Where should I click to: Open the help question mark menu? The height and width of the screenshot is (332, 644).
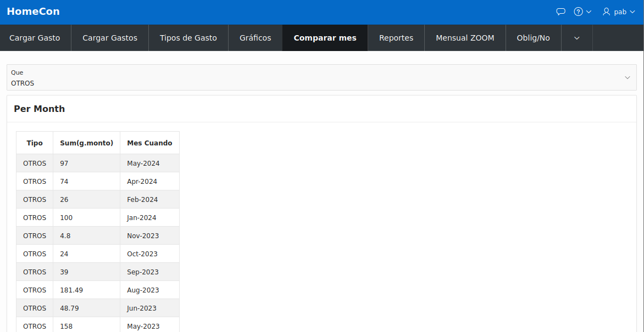tap(582, 12)
